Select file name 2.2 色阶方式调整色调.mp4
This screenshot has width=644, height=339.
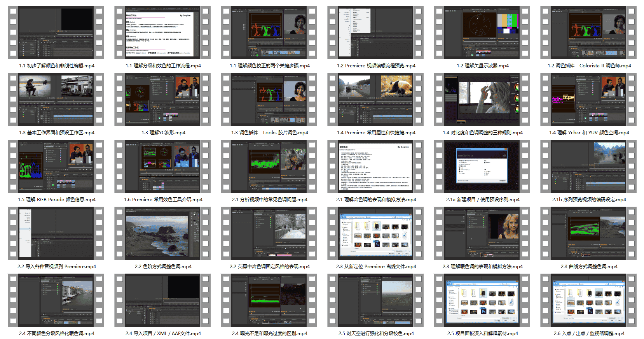point(163,267)
